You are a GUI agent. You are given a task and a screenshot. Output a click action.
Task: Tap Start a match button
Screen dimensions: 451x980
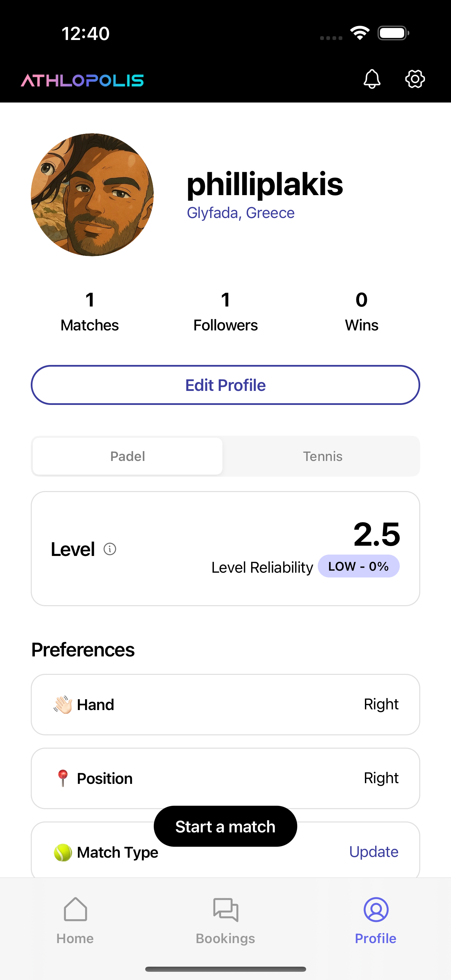(225, 826)
